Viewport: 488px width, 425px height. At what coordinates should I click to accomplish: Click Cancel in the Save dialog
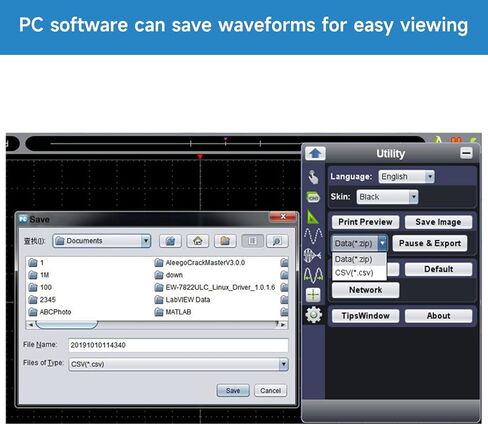coord(270,390)
